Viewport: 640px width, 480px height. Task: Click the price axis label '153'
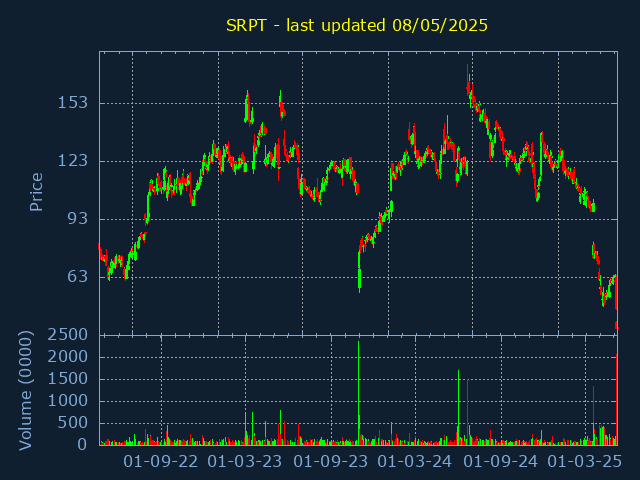[x=73, y=102]
